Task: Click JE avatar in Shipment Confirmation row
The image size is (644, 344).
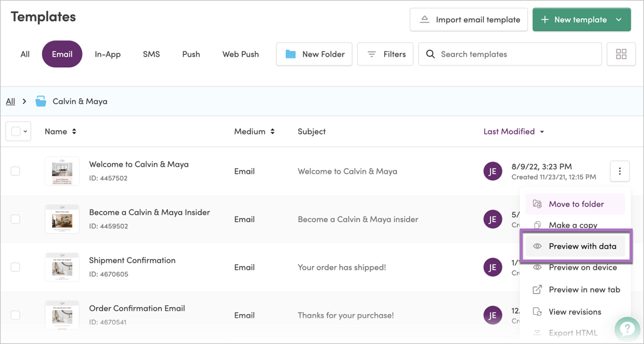Action: click(x=492, y=267)
